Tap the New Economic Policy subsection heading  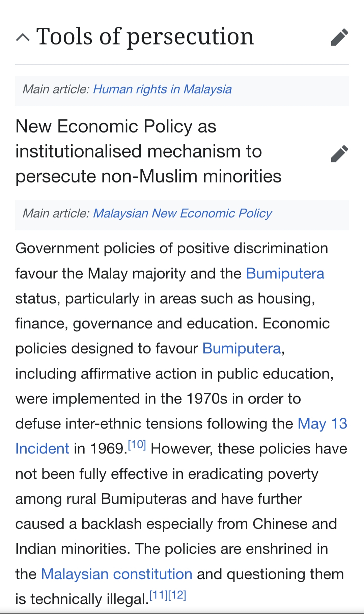pos(148,151)
